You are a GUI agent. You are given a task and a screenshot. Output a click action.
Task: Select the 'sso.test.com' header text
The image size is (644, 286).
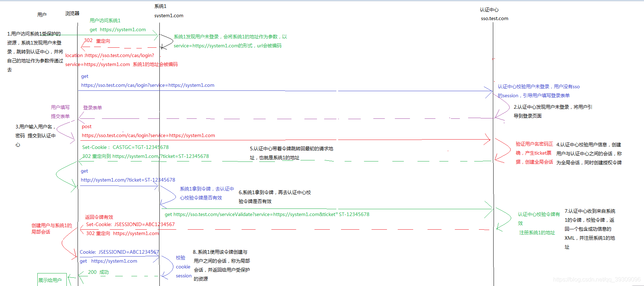click(x=494, y=18)
